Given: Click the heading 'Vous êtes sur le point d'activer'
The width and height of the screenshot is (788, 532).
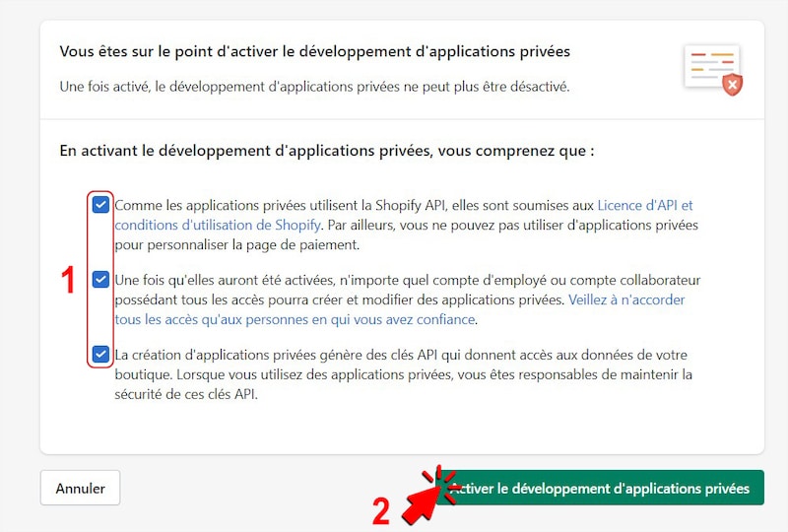Looking at the screenshot, I should tap(315, 51).
